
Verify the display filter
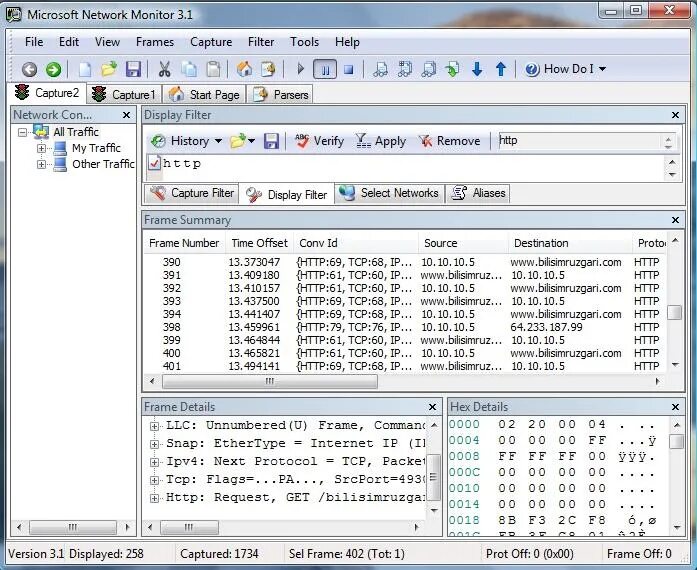(320, 141)
